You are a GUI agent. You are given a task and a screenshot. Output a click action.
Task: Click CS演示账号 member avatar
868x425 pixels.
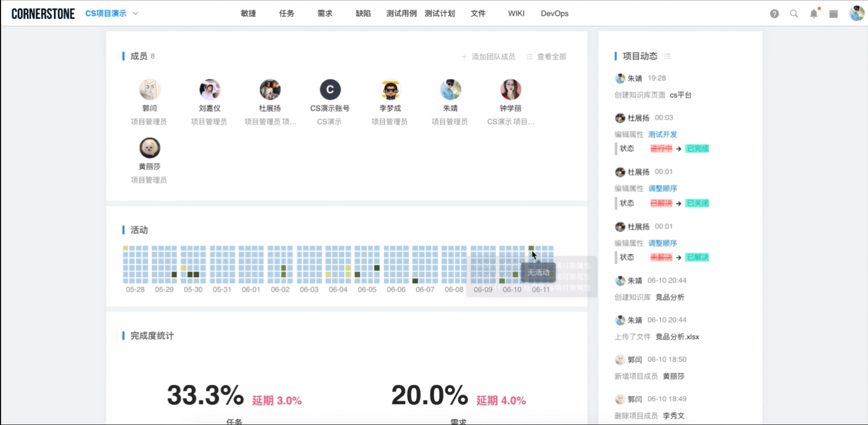(330, 89)
